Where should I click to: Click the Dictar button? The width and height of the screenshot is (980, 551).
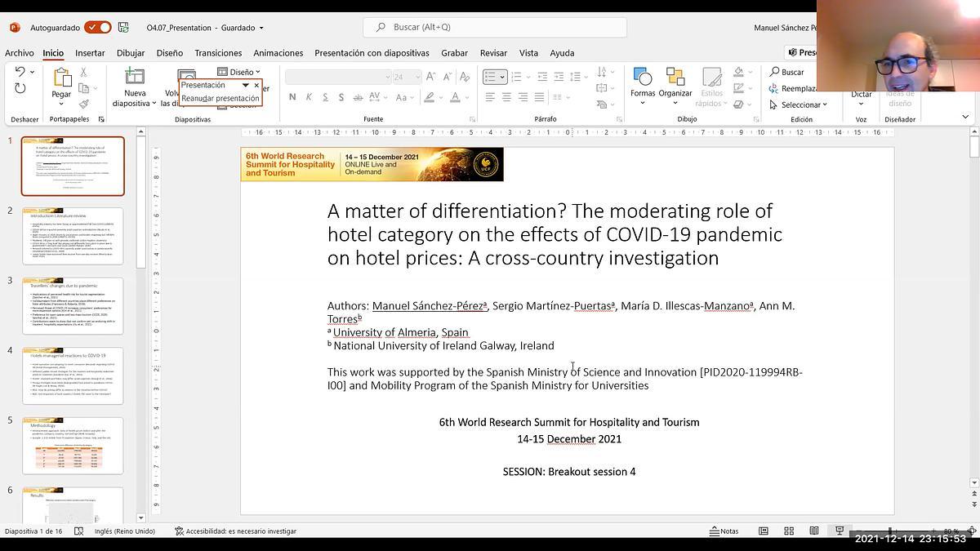coord(862,95)
